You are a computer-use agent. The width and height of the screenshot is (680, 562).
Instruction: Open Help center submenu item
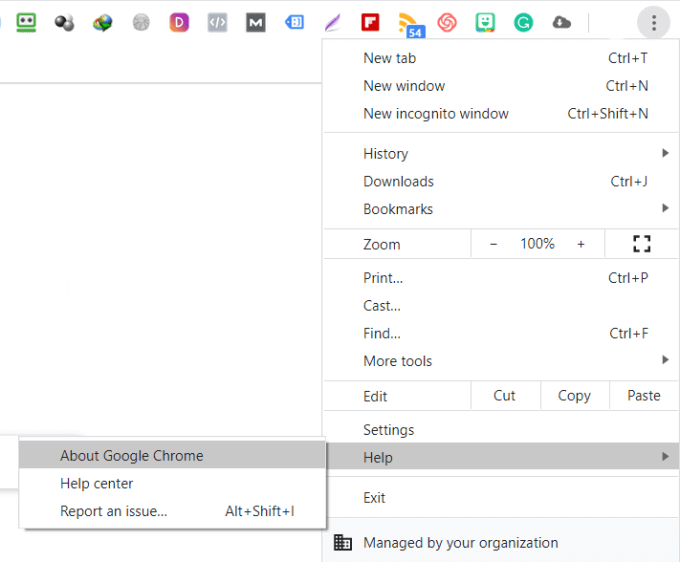pos(172,484)
